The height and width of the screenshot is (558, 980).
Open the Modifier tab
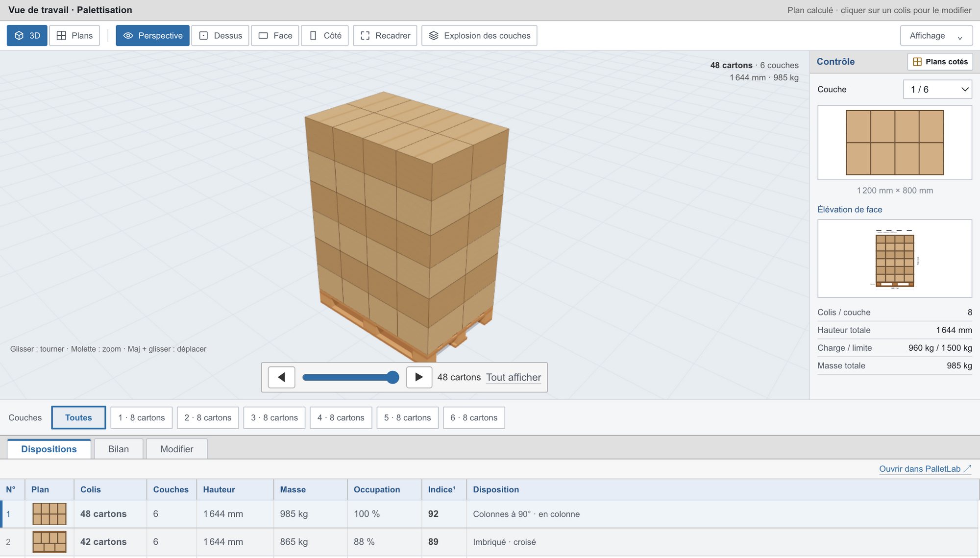(x=177, y=449)
